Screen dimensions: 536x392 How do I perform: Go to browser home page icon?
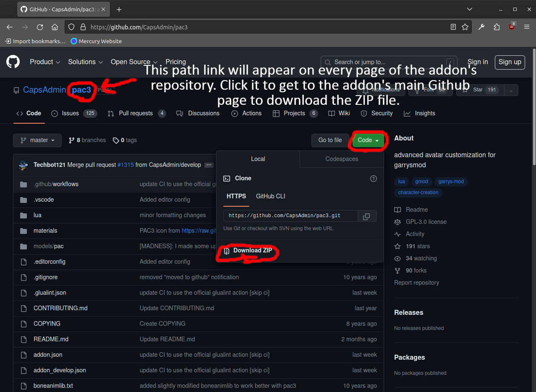[x=55, y=27]
